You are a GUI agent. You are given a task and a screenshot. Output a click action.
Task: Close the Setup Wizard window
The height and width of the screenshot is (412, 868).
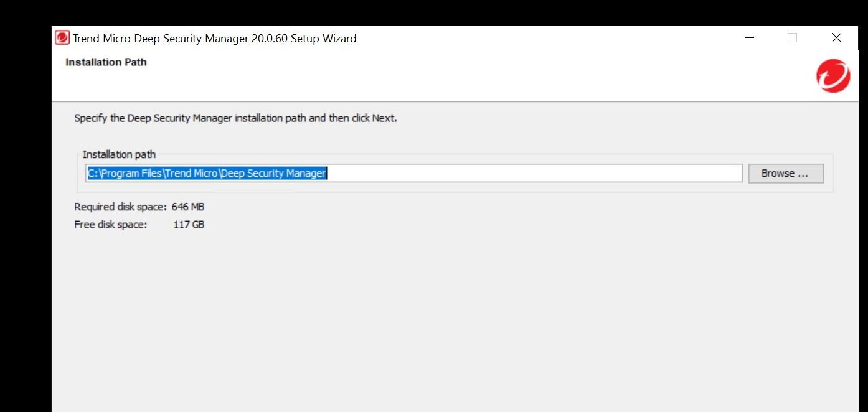[836, 38]
